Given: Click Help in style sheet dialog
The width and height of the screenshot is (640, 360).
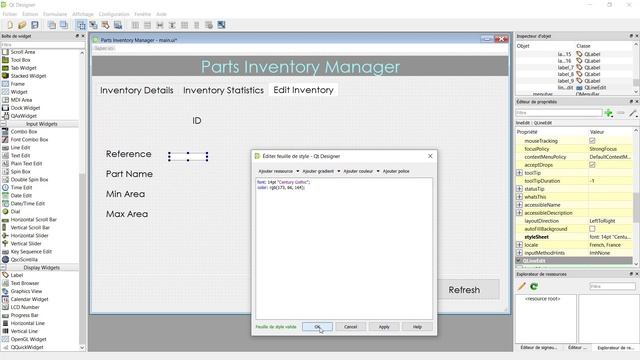Looking at the screenshot, I should coord(417,327).
